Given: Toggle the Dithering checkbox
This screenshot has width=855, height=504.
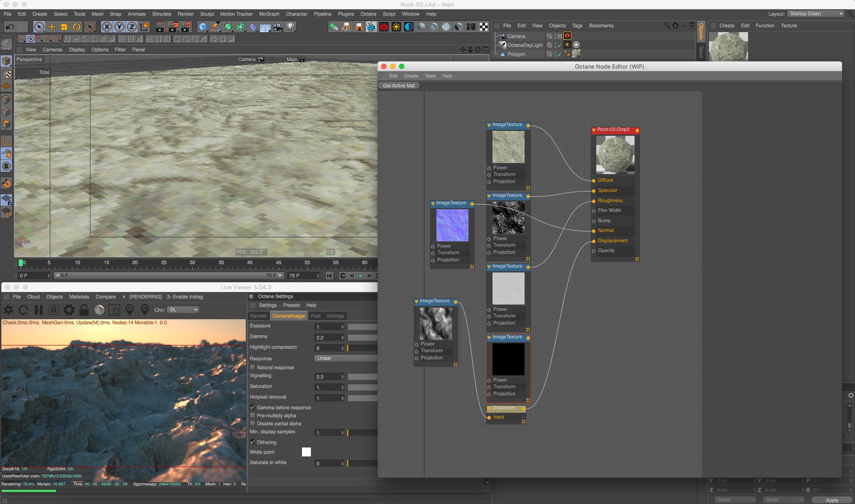Looking at the screenshot, I should tap(252, 442).
